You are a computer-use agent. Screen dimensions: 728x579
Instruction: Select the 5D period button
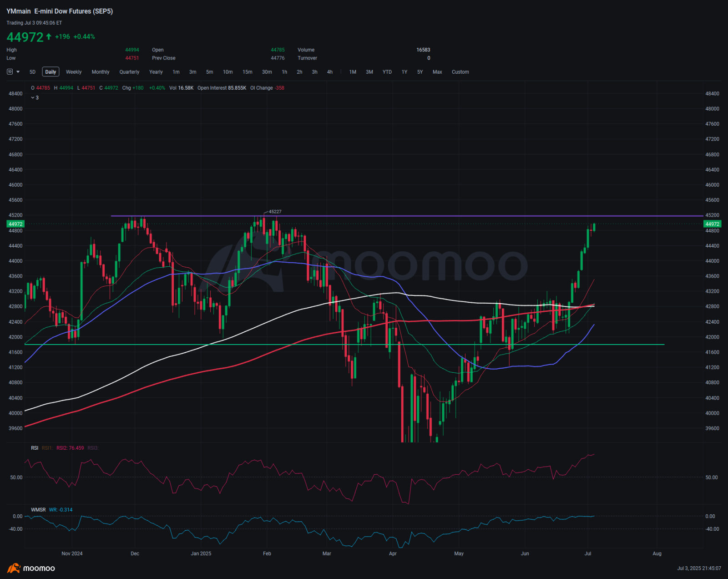[x=32, y=72]
